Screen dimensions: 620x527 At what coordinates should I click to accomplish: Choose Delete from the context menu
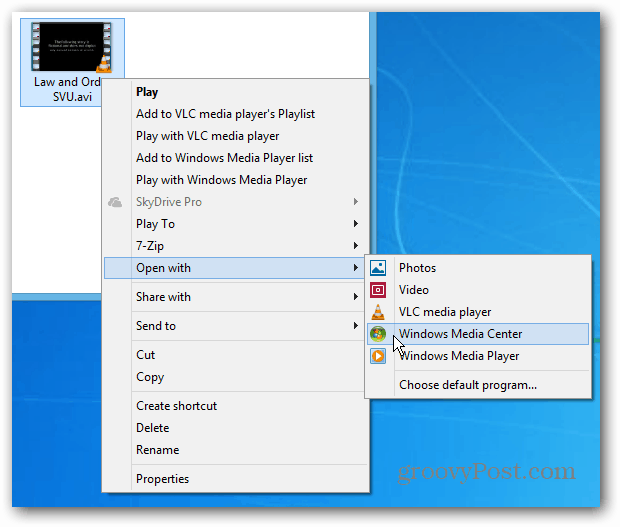click(236, 428)
